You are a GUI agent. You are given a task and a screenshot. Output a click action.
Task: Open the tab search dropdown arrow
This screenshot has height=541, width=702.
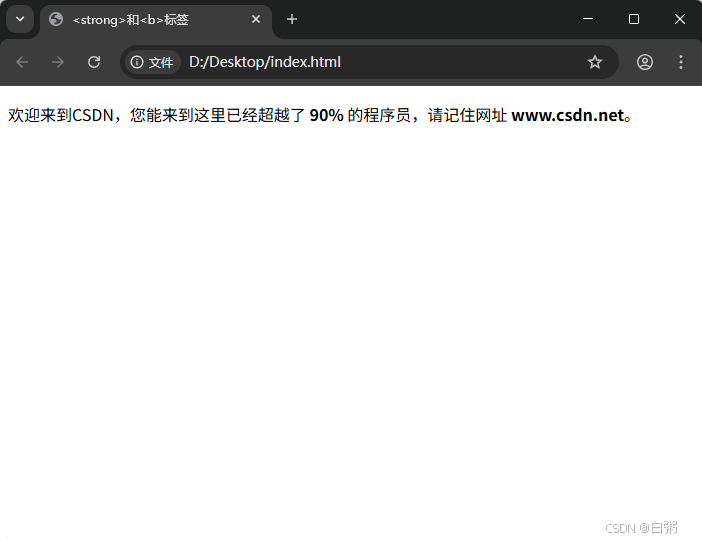[x=20, y=19]
